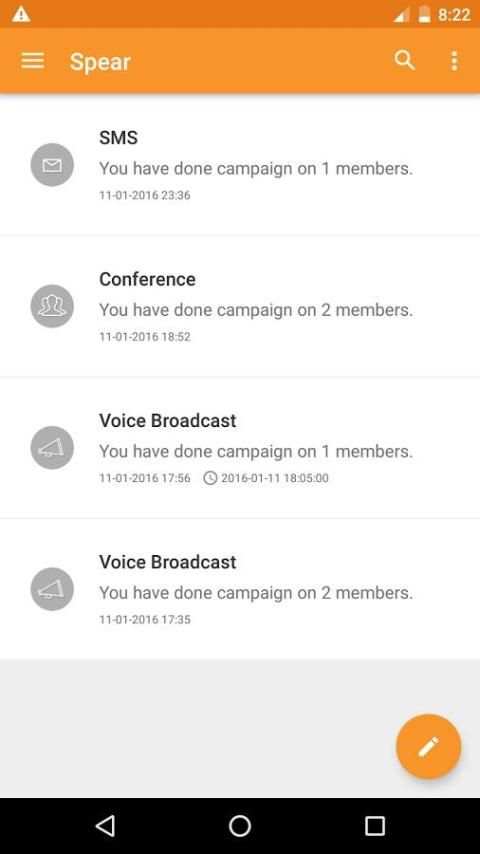Open the three-dot overflow menu
This screenshot has width=480, height=854.
454,61
